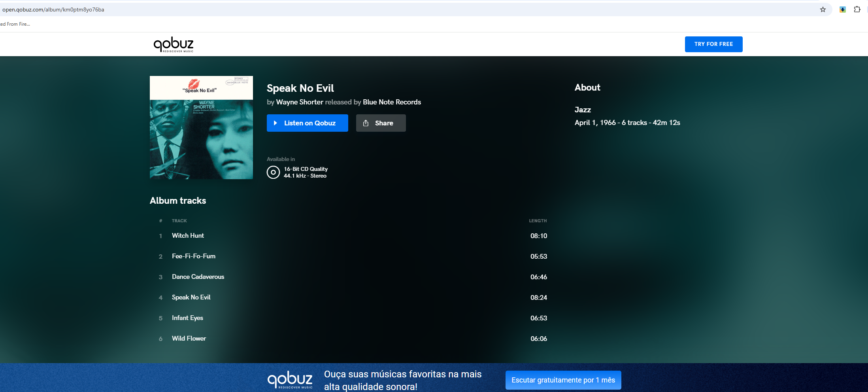Screen dimensions: 868x392
Task: Click the Ouça suas músicas favoritas banner text
Action: 403,380
